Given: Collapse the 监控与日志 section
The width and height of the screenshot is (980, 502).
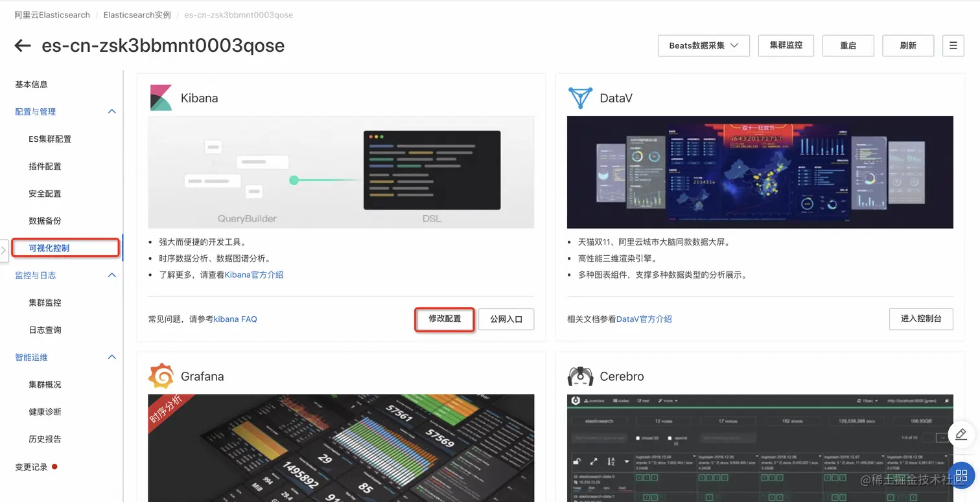Looking at the screenshot, I should (x=111, y=275).
